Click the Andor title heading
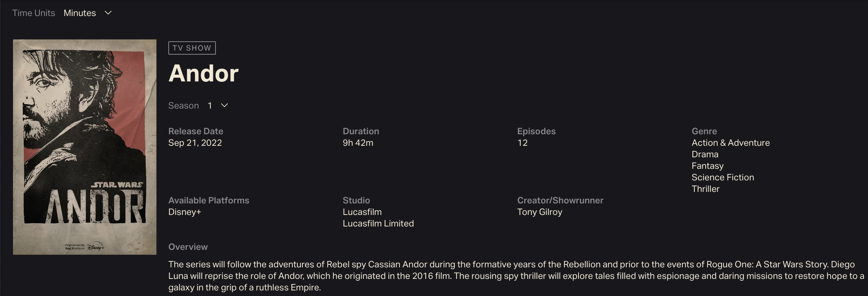Screen dimensions: 868x296 click(x=203, y=73)
